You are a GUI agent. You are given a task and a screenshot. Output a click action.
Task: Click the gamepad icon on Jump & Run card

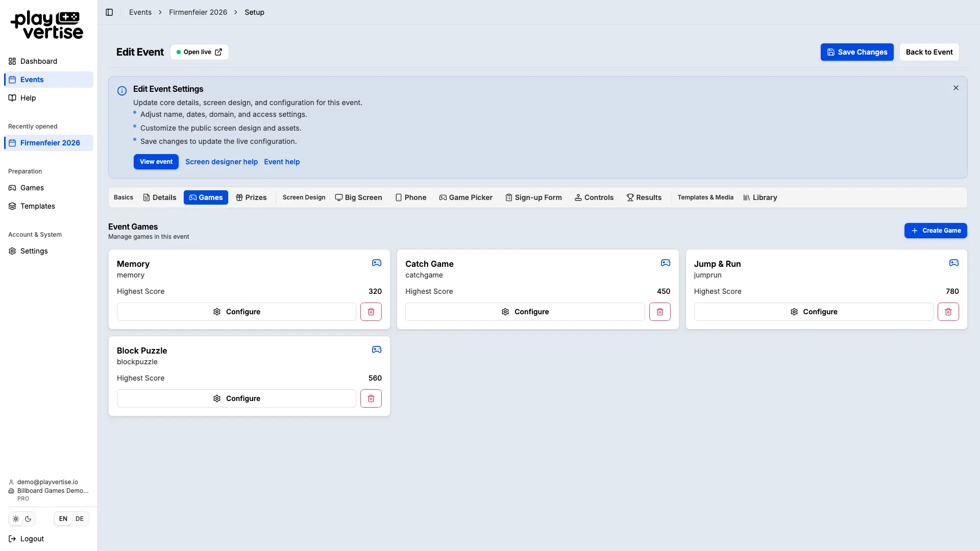[x=954, y=263]
